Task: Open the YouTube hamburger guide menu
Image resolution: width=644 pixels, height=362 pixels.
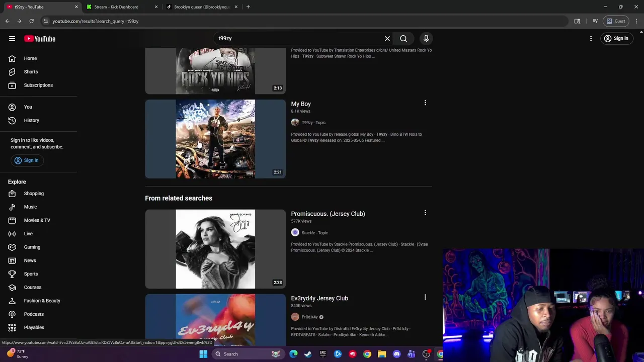Action: tap(12, 39)
